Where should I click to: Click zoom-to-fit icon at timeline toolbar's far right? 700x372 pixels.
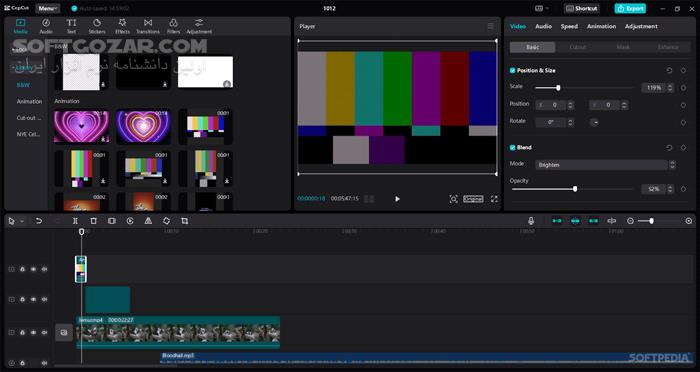(x=689, y=221)
